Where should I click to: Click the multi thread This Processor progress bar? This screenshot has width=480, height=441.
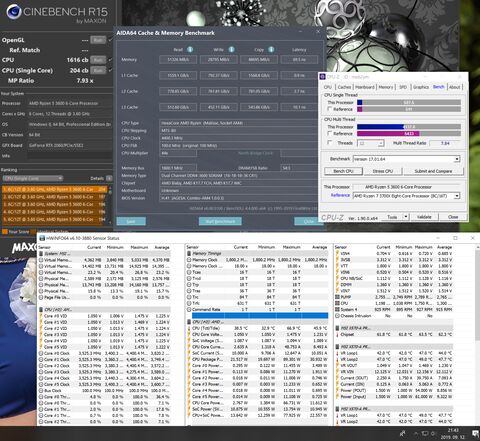tap(409, 127)
